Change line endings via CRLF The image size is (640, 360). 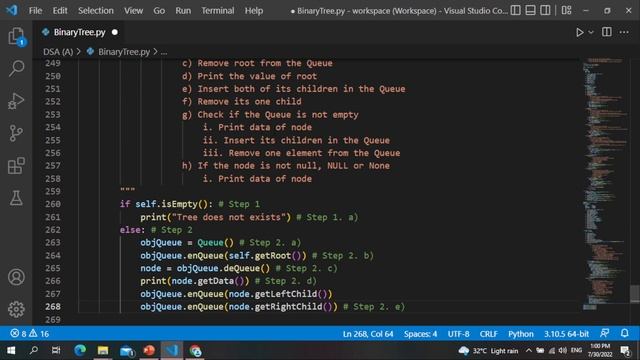pos(489,334)
